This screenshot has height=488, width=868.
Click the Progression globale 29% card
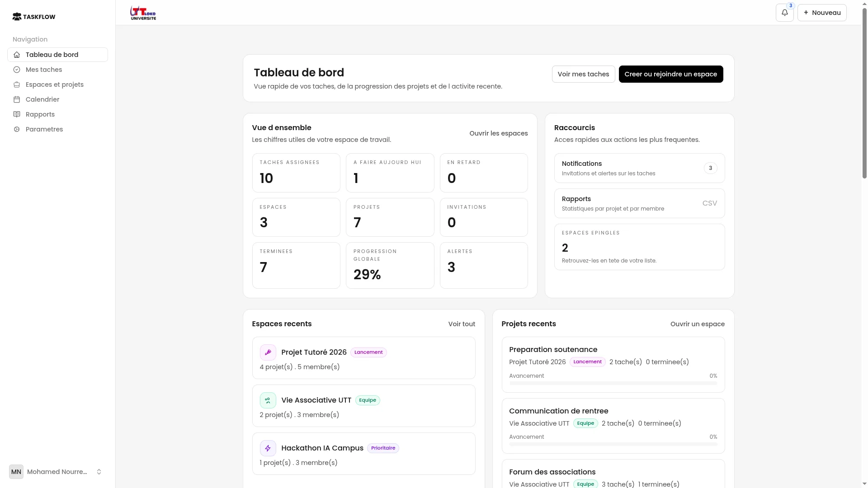pos(390,265)
